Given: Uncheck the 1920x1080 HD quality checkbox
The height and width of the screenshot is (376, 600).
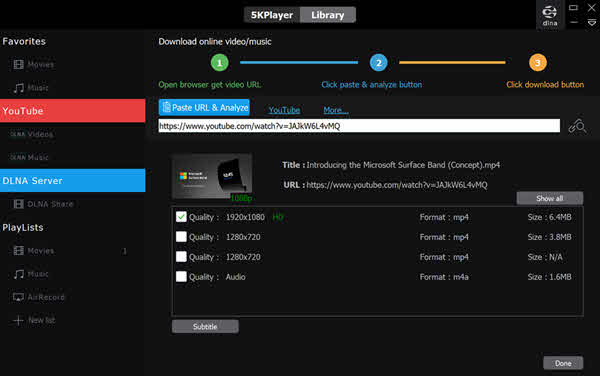Looking at the screenshot, I should (x=181, y=217).
